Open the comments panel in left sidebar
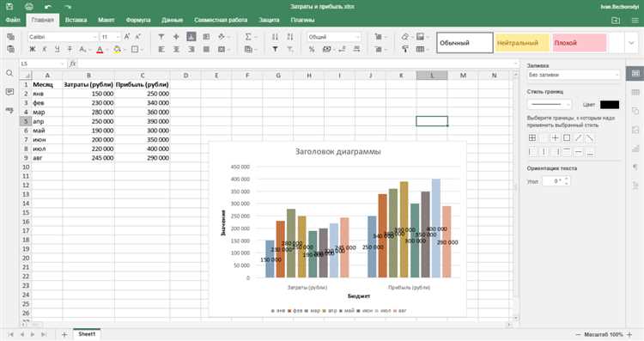Screen dimensions: 644x341 click(x=9, y=92)
